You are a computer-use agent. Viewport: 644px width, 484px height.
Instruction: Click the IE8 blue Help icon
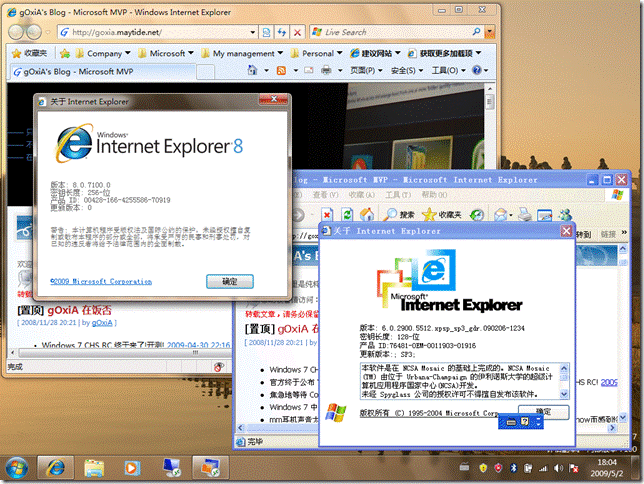click(x=476, y=70)
